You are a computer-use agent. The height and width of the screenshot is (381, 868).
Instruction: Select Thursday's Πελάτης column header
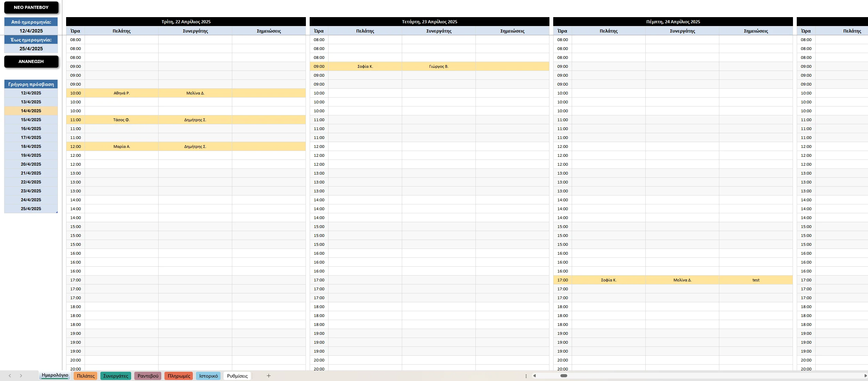(609, 31)
